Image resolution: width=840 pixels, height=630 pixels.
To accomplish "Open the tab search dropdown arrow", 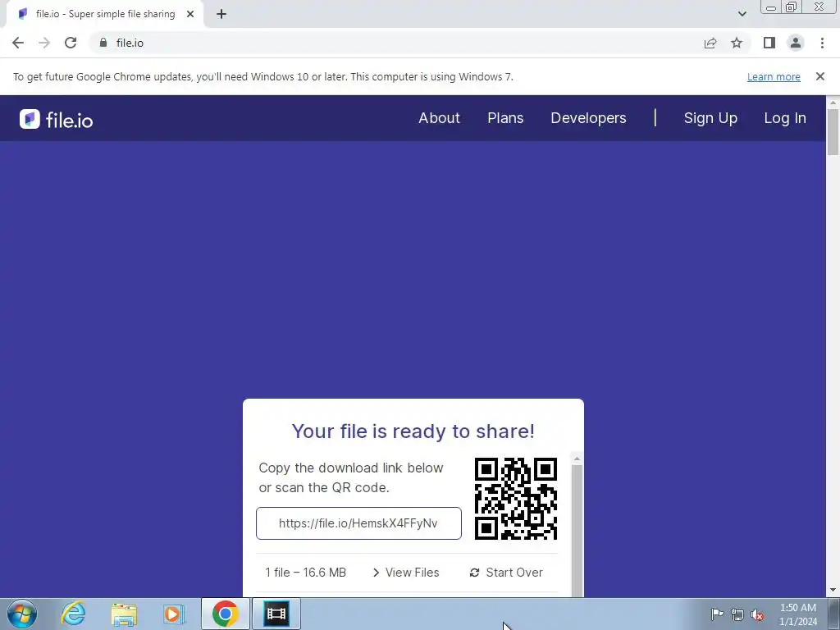I will pos(742,14).
